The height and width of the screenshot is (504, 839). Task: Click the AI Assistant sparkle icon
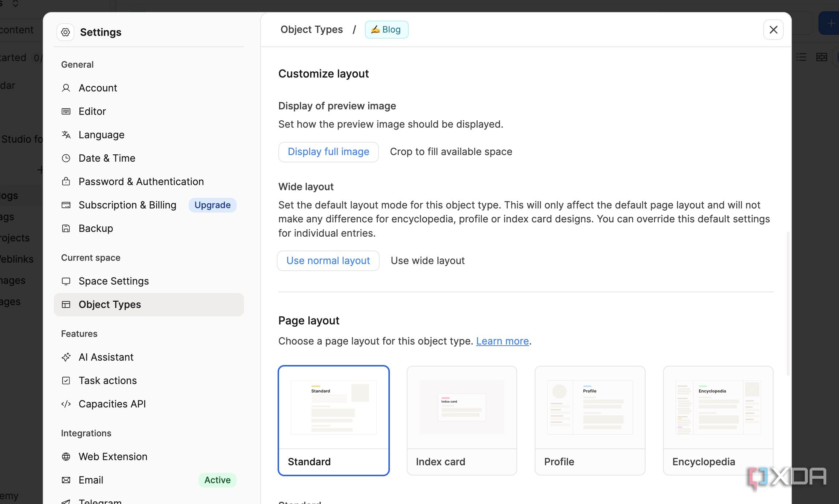tap(66, 357)
